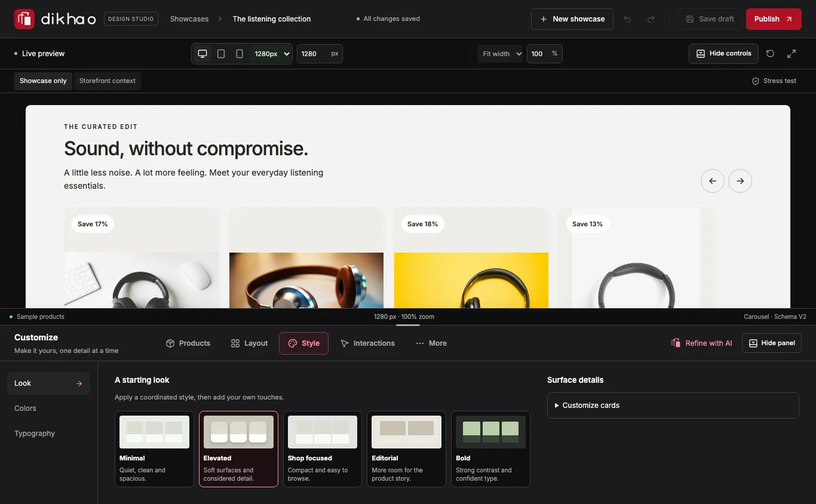Choose the Shop focused starting look

tap(323, 449)
